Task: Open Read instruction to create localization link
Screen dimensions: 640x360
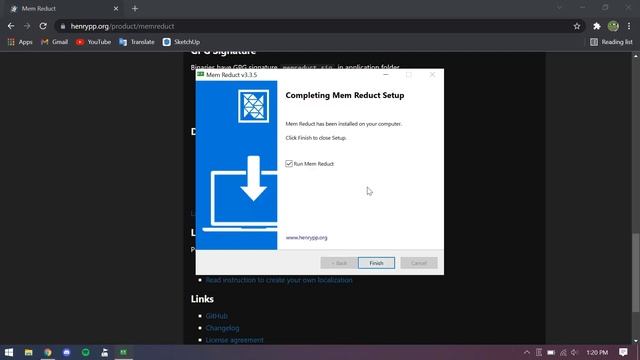Action: (x=279, y=280)
